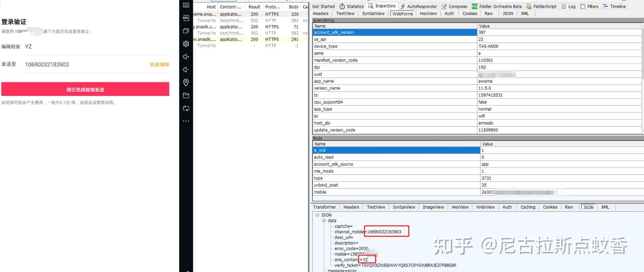
Task: Select the device_type row in QueryString
Action: [x=478, y=46]
